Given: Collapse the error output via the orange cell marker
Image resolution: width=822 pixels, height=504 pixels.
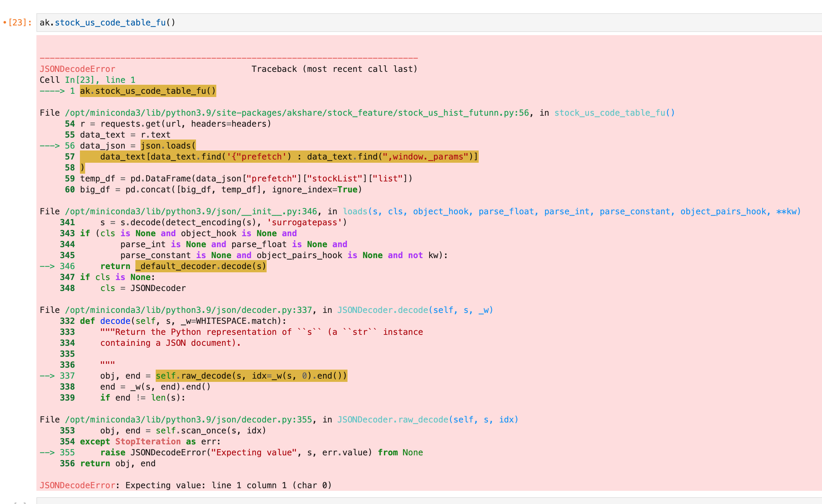Looking at the screenshot, I should click(x=5, y=22).
